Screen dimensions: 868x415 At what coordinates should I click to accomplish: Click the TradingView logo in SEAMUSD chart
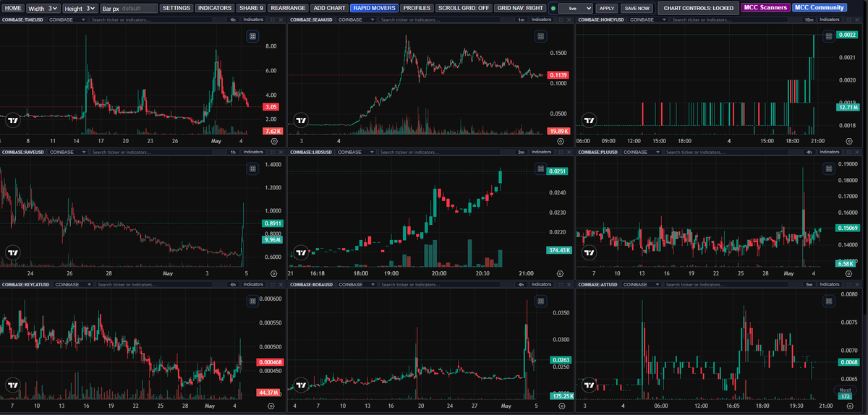(x=302, y=121)
